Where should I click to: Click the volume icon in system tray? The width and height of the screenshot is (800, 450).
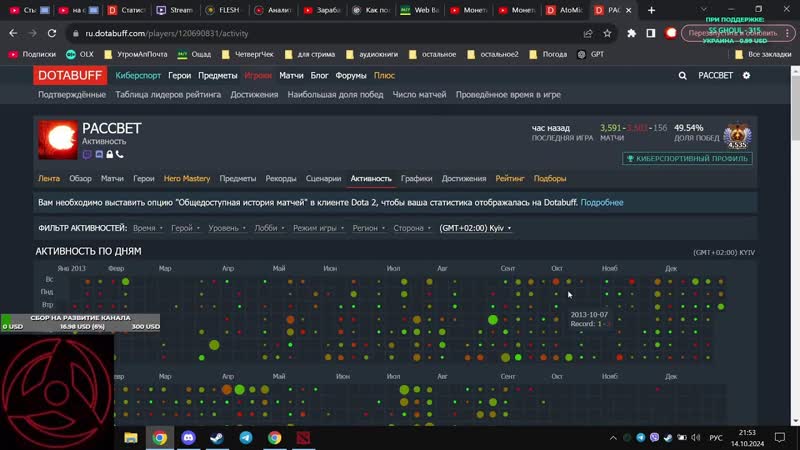pyautogui.click(x=696, y=438)
